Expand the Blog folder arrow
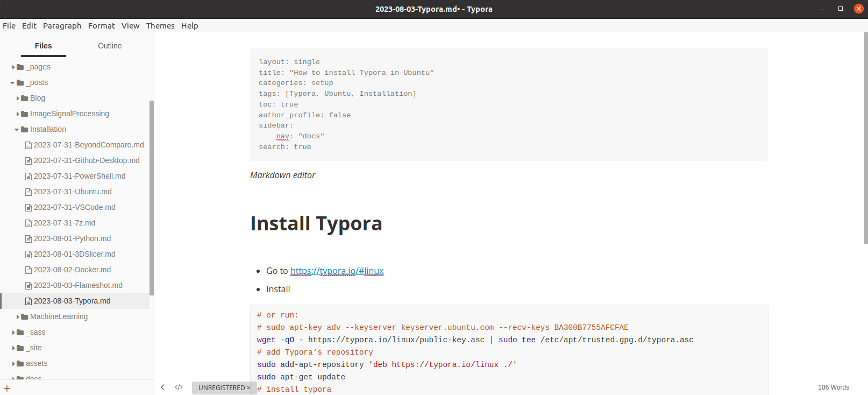 click(18, 98)
